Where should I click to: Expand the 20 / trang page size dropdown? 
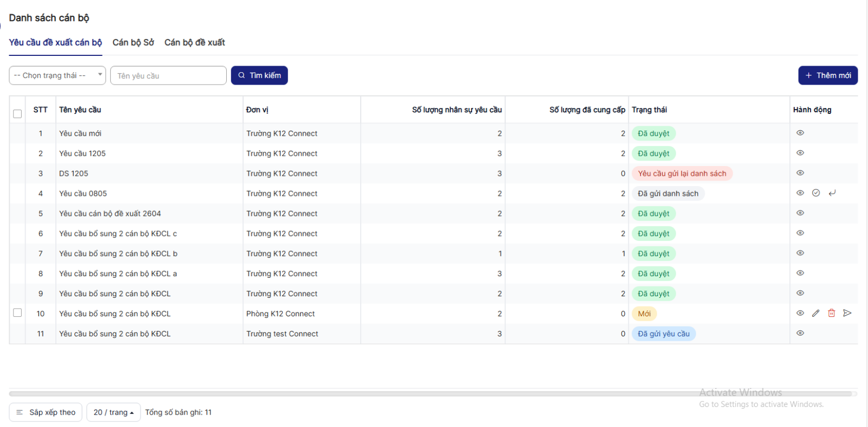[x=113, y=412]
